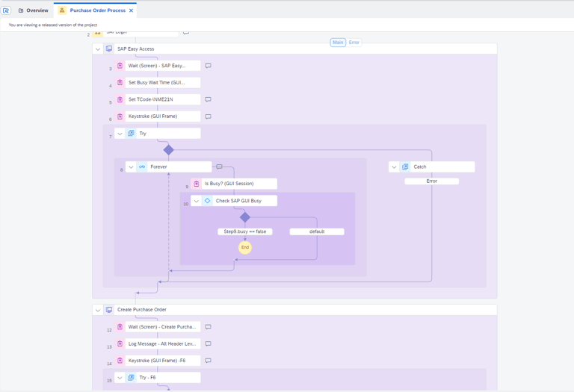Click the End node
This screenshot has height=392, width=574.
click(x=245, y=248)
